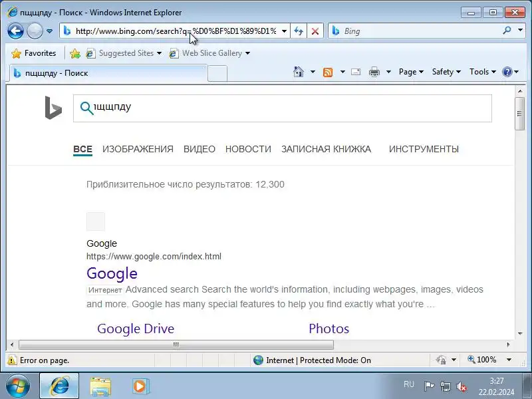Click the greyed Forward navigation button
The image size is (532, 399).
click(x=35, y=31)
